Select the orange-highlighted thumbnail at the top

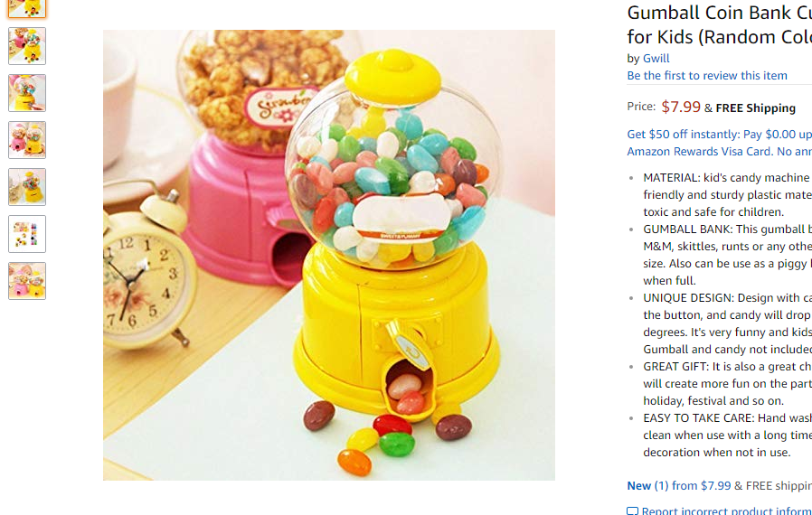[27, 8]
